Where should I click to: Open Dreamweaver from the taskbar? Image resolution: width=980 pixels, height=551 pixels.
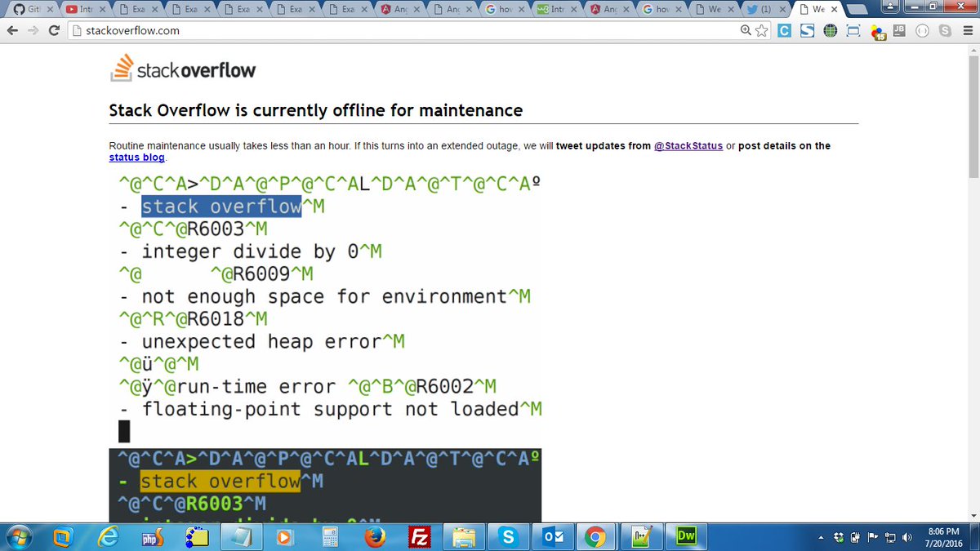tap(686, 537)
